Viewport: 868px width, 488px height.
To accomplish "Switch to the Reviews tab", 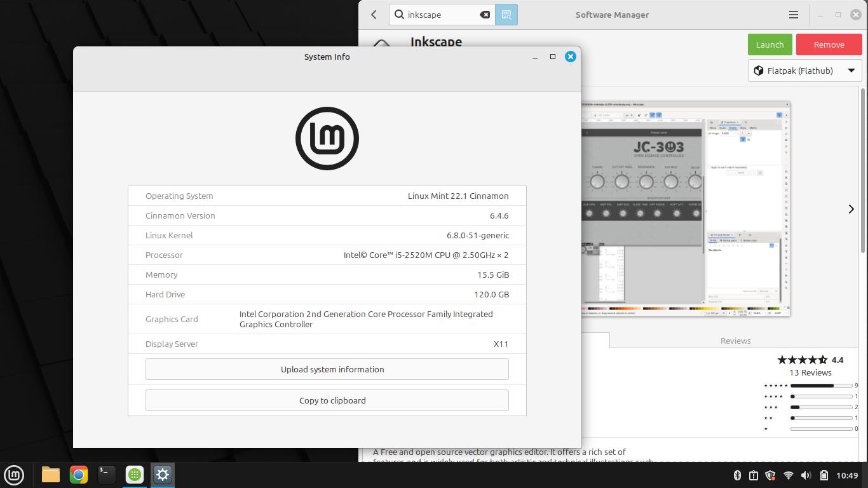I will tap(735, 341).
